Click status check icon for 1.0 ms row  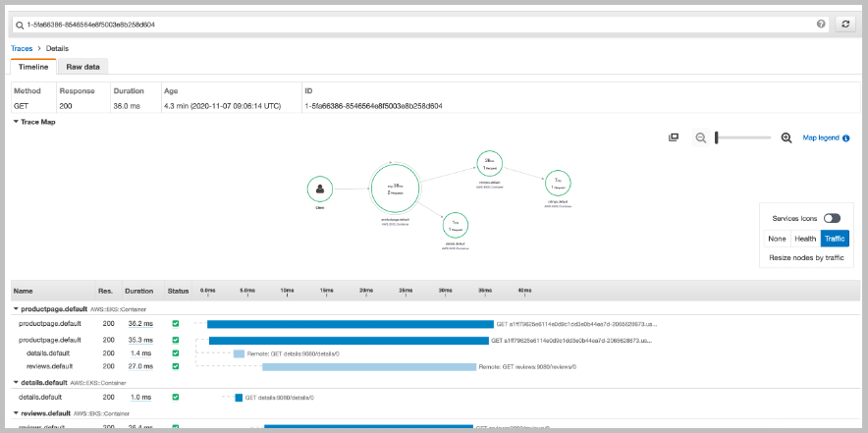176,397
